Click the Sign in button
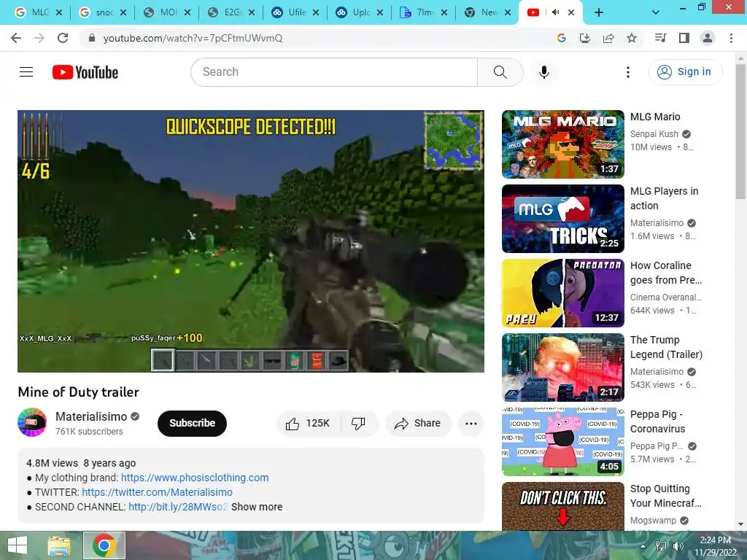This screenshot has width=747, height=560. pos(686,72)
